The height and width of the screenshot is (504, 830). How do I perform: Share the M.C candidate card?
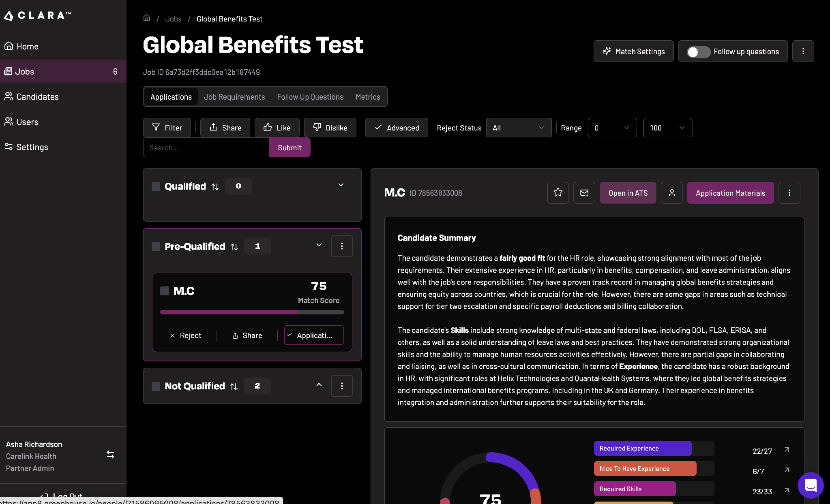(247, 335)
